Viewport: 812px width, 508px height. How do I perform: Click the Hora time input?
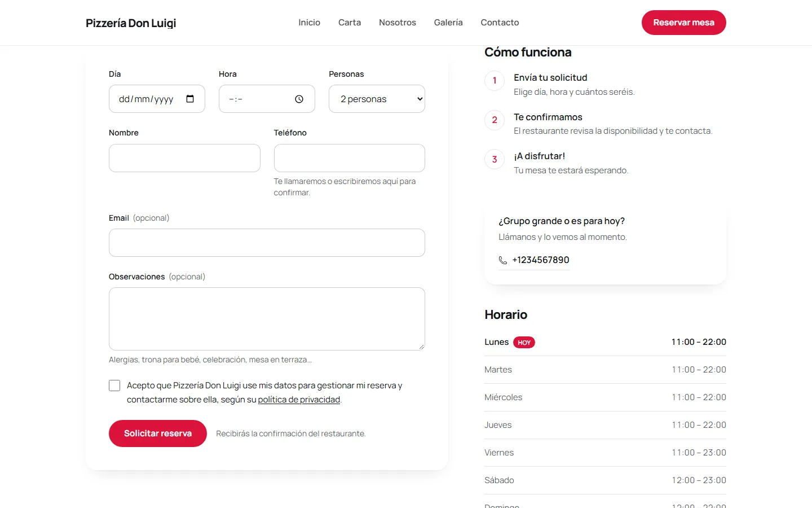point(267,99)
